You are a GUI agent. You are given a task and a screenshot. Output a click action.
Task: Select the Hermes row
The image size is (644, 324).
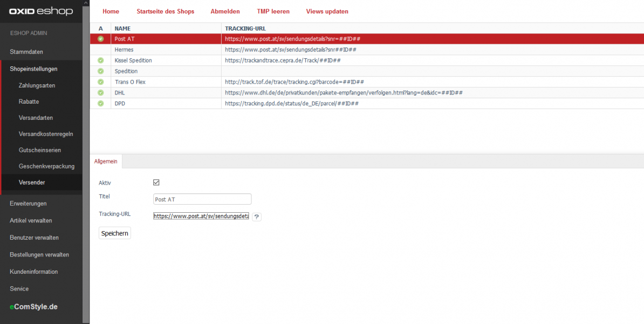pyautogui.click(x=367, y=50)
